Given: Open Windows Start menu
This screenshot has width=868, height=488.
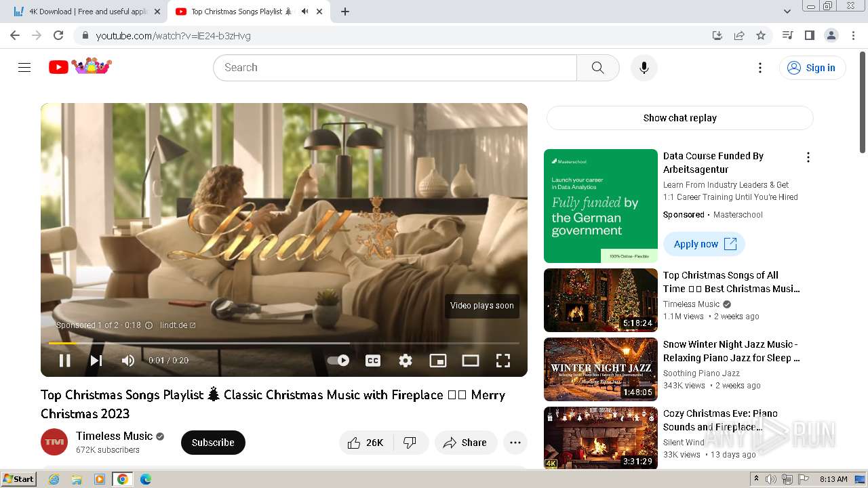Looking at the screenshot, I should point(18,479).
